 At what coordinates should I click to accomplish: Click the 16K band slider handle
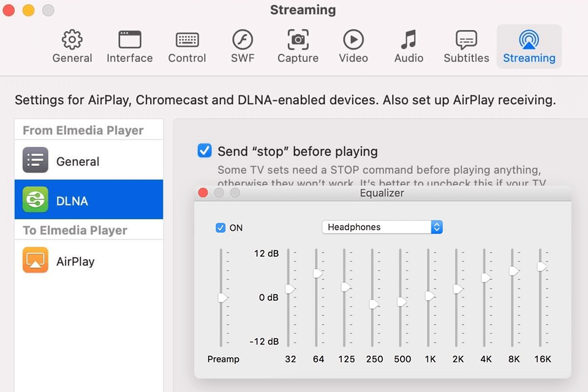coord(542,266)
